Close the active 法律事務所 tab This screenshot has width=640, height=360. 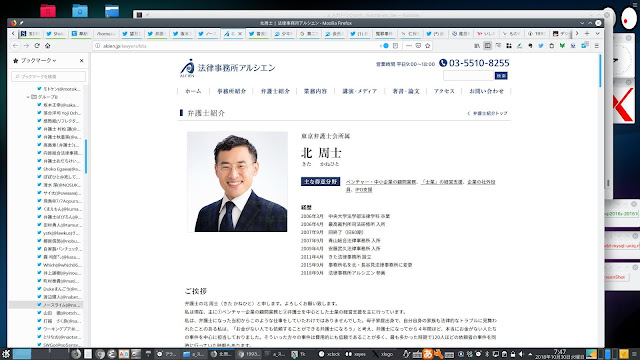point(240,34)
